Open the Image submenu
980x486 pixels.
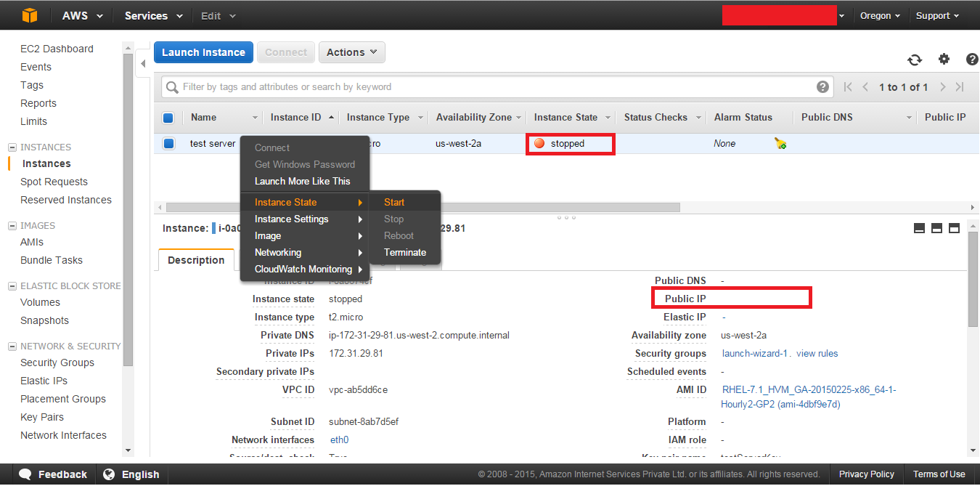click(305, 235)
